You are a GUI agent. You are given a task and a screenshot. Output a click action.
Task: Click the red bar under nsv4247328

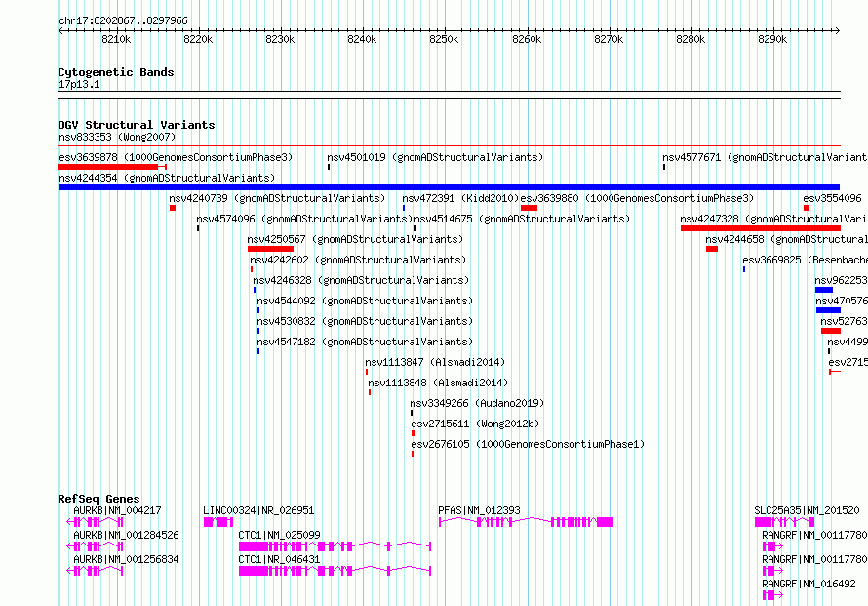[761, 228]
